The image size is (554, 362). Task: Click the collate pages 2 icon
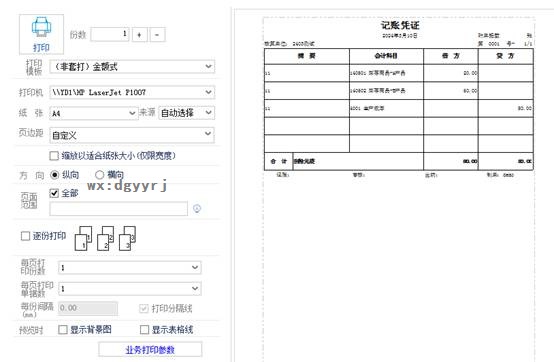[x=105, y=238]
